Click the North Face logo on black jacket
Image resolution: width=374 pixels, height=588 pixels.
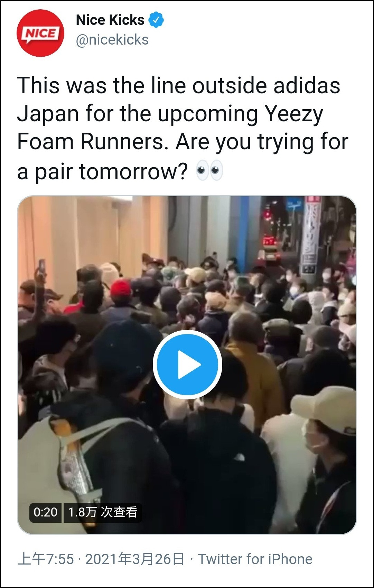239,457
